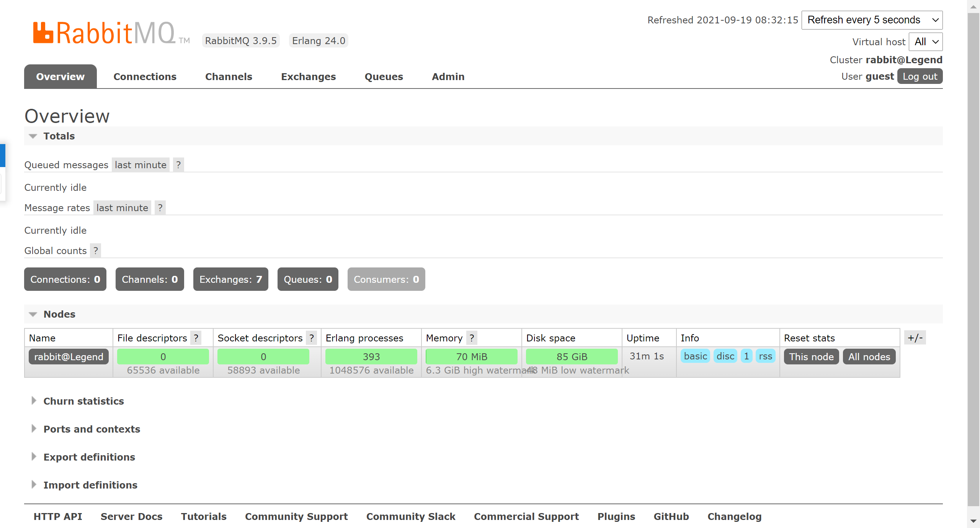Image resolution: width=980 pixels, height=528 pixels.
Task: Expand Ports and contexts section
Action: click(91, 429)
